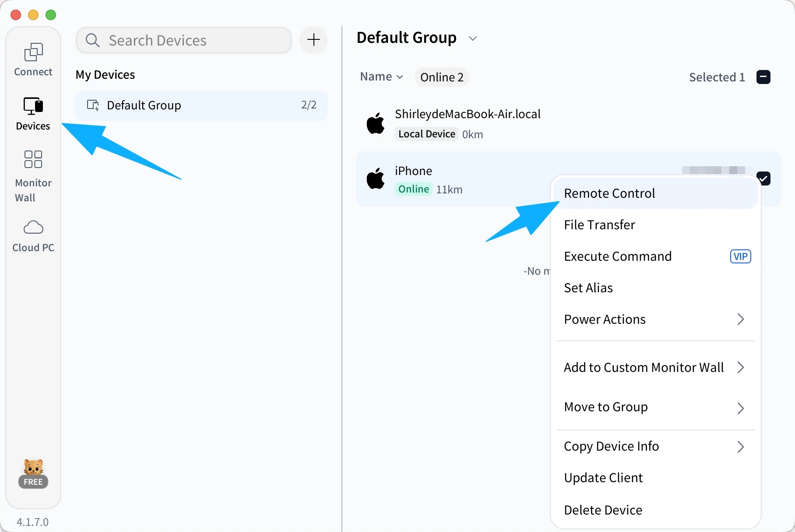Open the Connect panel in sidebar
Screen dimensions: 795x532
coord(33,59)
